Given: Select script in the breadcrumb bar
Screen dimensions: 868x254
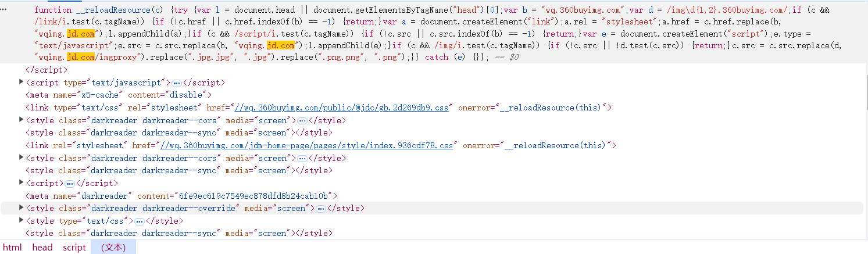Looking at the screenshot, I should pos(74,248).
